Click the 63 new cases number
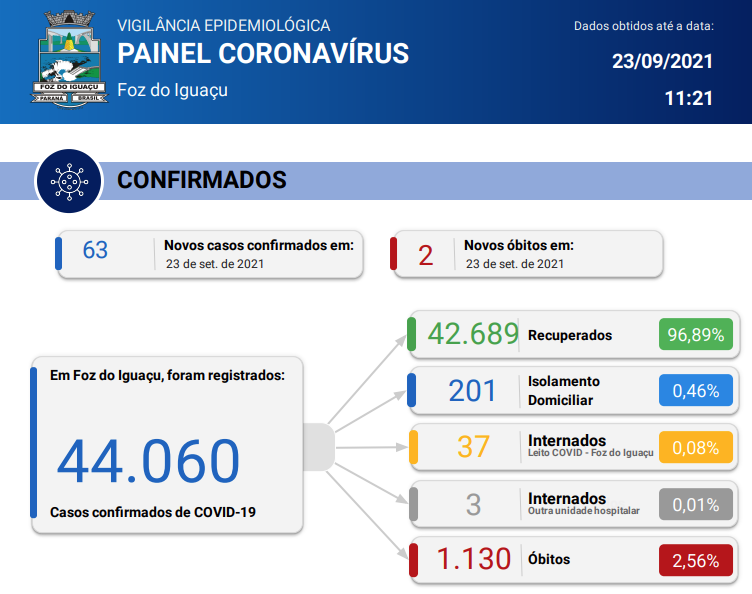The image size is (752, 594). click(x=95, y=250)
